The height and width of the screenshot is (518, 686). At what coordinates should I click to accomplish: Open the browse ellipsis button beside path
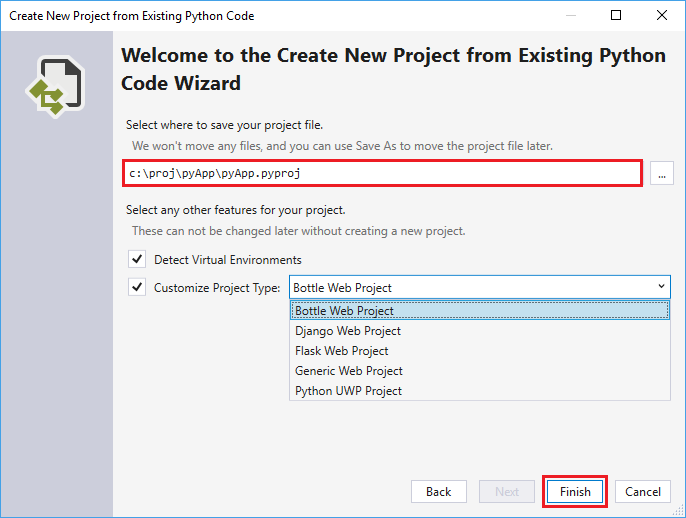tap(661, 173)
